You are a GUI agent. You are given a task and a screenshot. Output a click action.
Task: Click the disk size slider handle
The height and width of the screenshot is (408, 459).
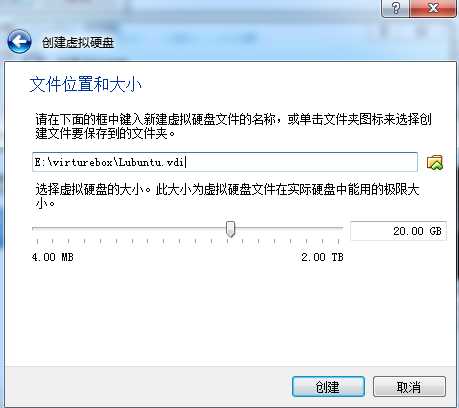(230, 229)
